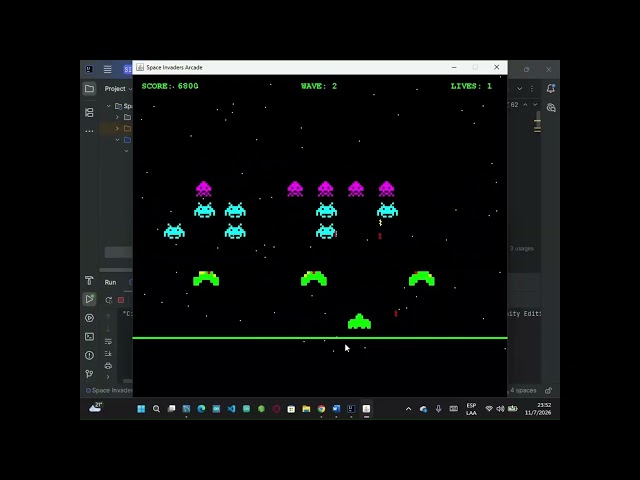Show hidden system tray icons

[x=409, y=409]
